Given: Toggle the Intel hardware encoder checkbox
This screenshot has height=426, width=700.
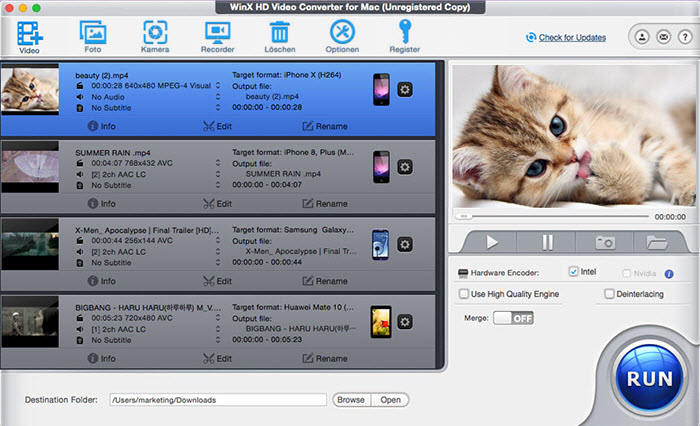Looking at the screenshot, I should [x=573, y=272].
